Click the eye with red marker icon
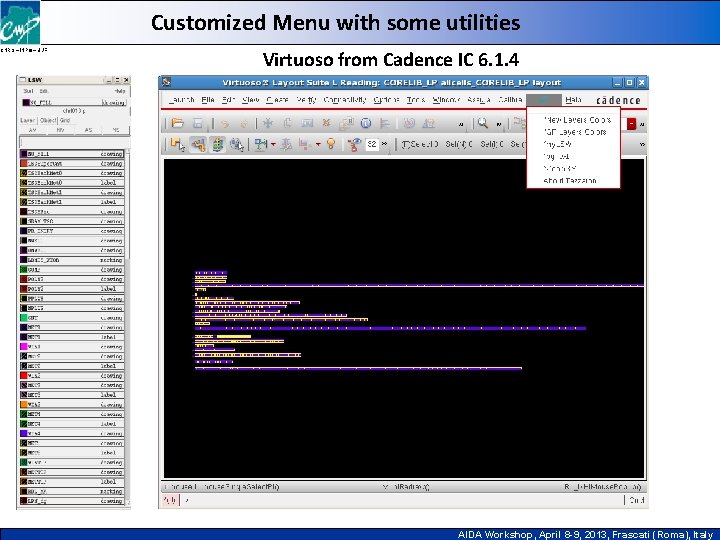 354,145
